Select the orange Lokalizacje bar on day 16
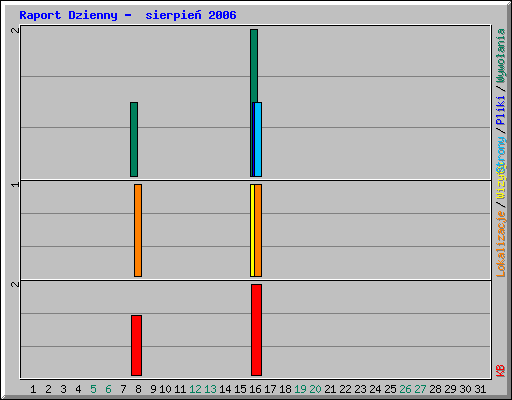 (x=258, y=230)
